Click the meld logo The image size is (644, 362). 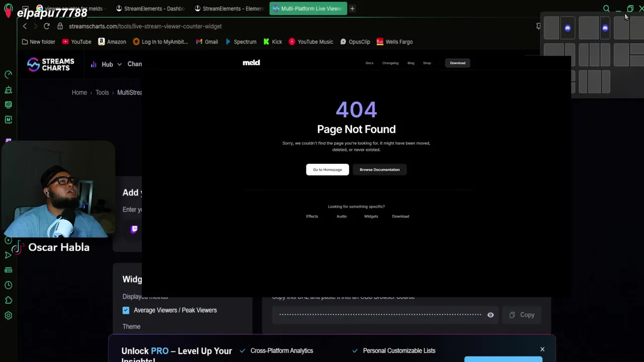[251, 63]
